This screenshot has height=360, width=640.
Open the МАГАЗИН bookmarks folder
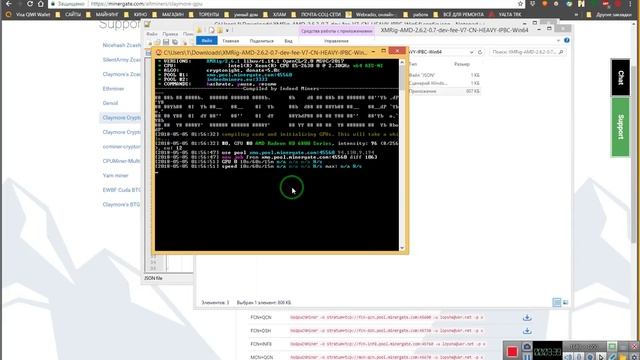coord(169,14)
